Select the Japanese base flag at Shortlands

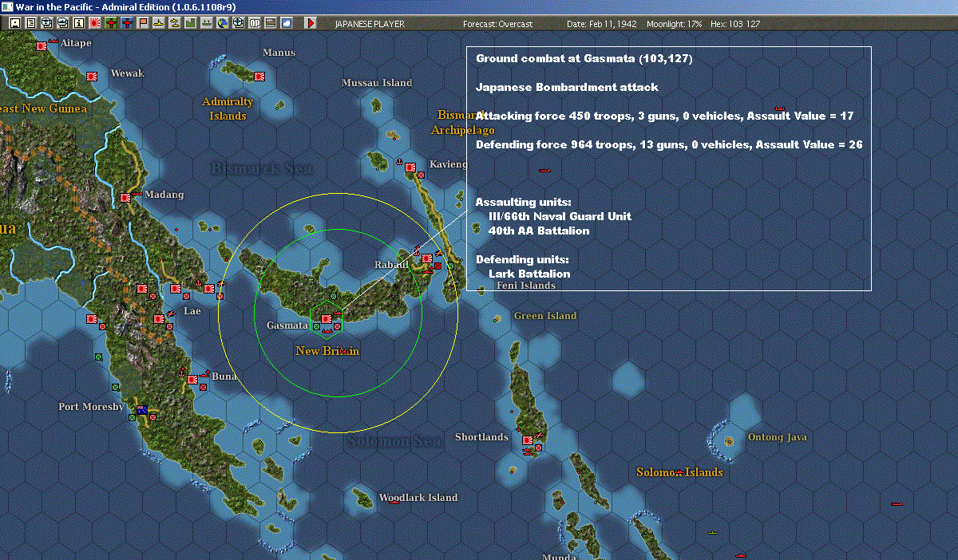pyautogui.click(x=528, y=440)
